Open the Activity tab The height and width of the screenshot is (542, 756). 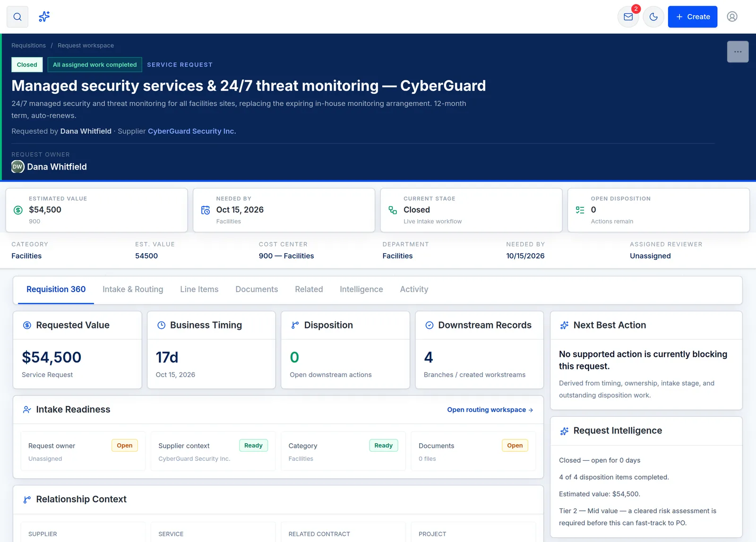(414, 289)
